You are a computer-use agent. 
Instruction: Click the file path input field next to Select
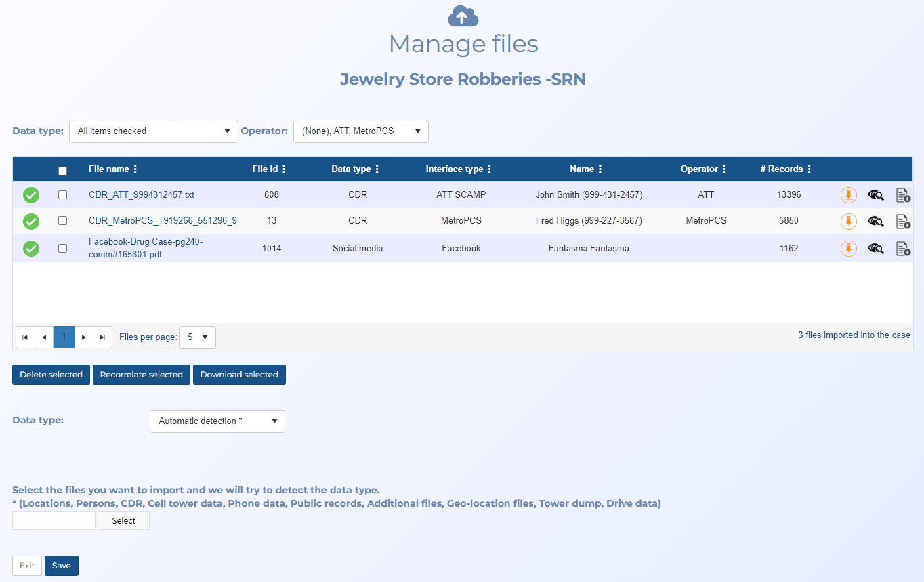(54, 520)
